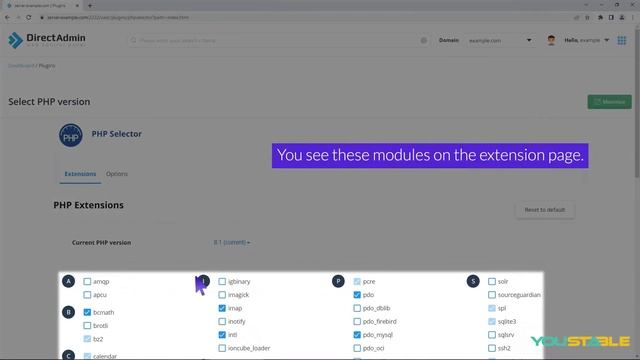Open the browser profile icon

(622, 18)
